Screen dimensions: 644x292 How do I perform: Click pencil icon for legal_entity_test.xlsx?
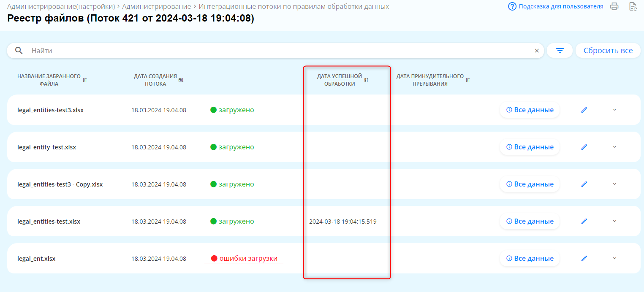(584, 147)
